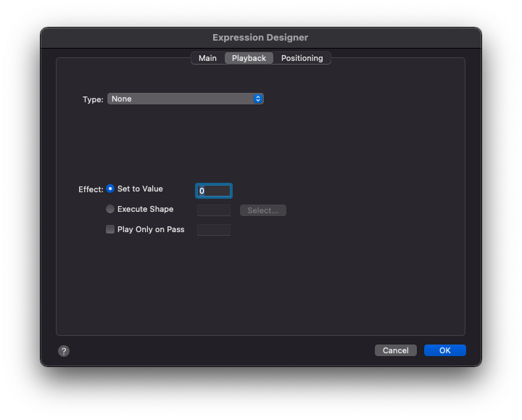Switch to the Main tab
The height and width of the screenshot is (420, 522).
(207, 58)
